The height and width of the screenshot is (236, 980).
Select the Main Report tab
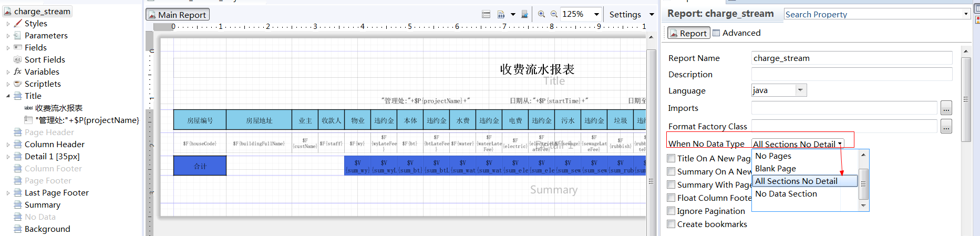(x=178, y=15)
